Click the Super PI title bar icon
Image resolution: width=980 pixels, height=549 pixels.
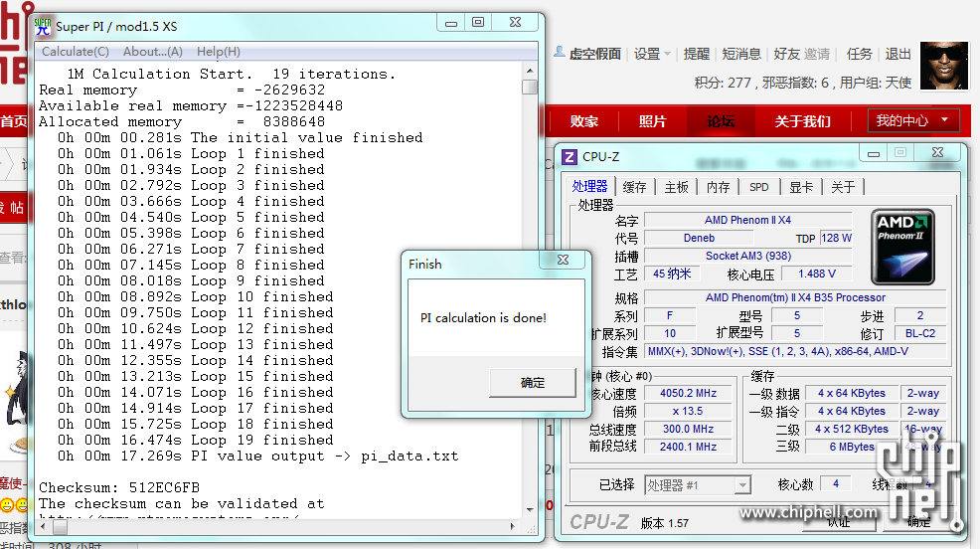coord(43,26)
